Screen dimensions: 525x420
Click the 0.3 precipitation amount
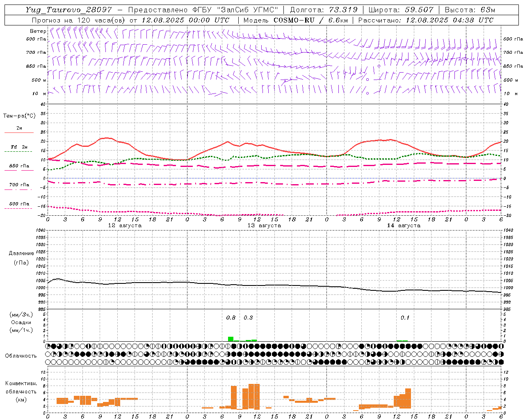point(248,317)
